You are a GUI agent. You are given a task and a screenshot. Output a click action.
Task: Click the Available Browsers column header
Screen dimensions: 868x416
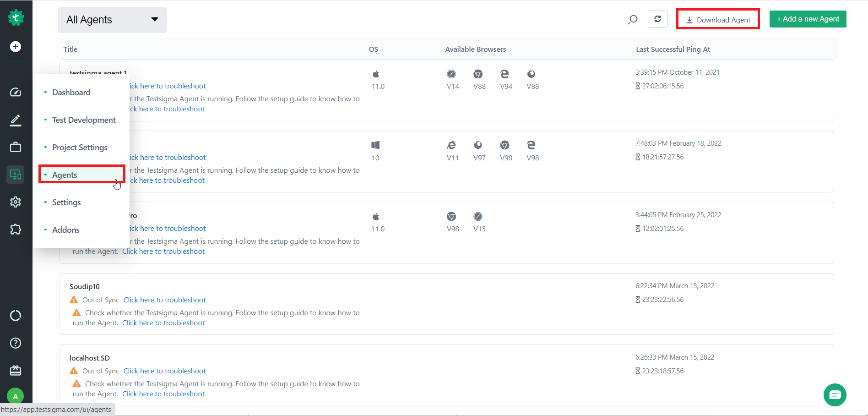476,49
